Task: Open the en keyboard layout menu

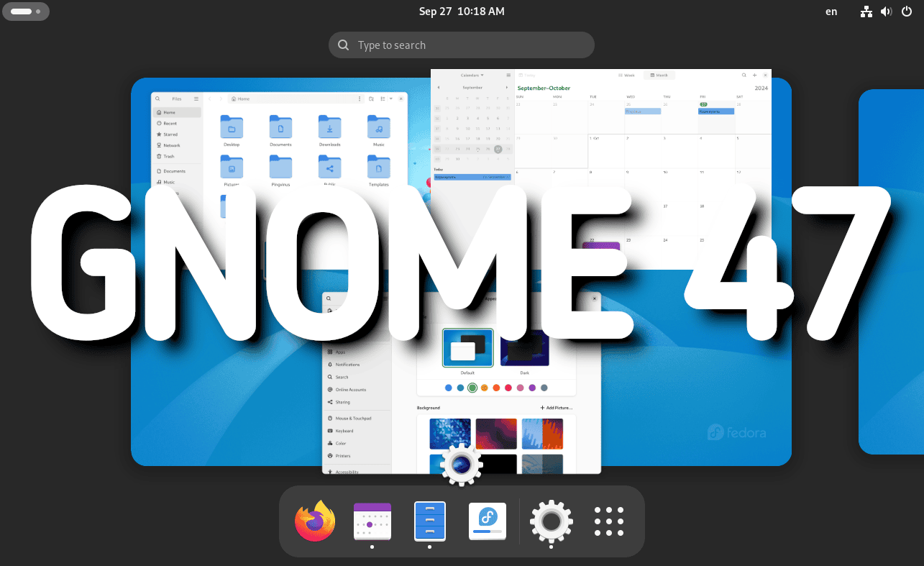Action: [x=831, y=12]
